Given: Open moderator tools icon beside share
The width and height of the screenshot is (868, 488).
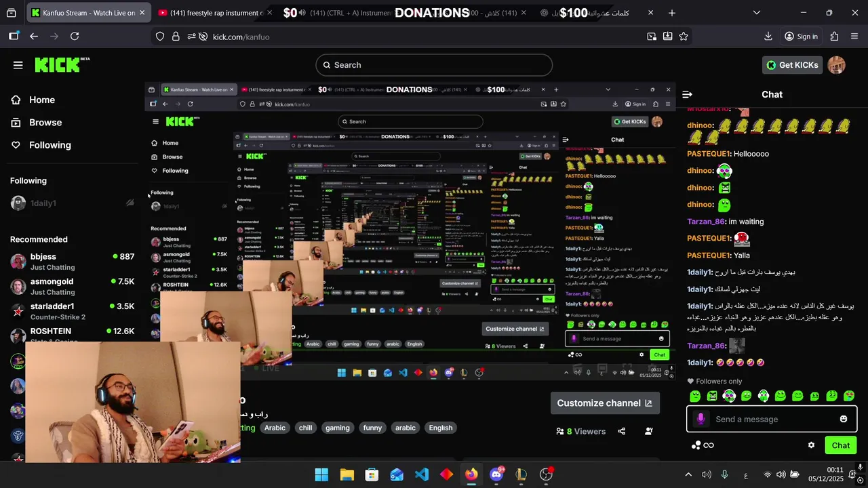Looking at the screenshot, I should 648,431.
